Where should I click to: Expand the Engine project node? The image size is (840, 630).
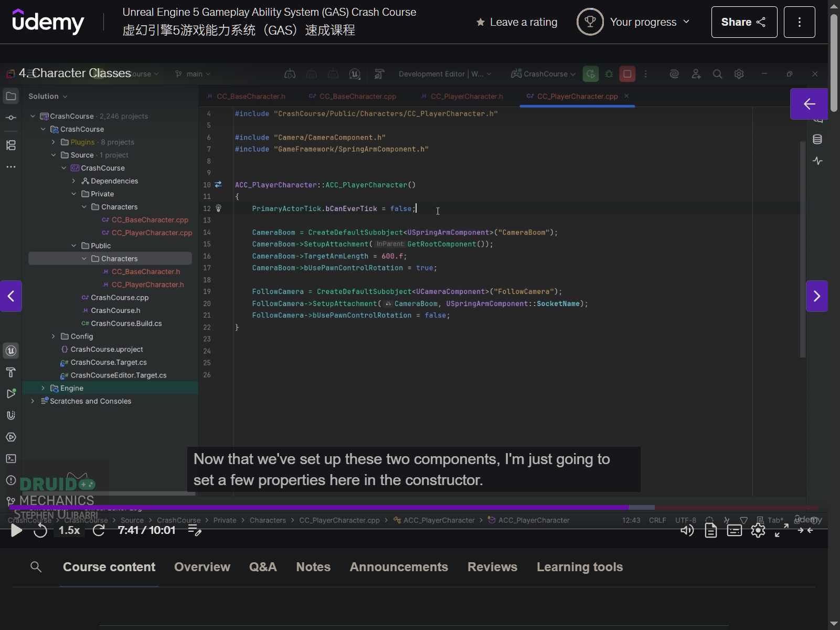43,388
